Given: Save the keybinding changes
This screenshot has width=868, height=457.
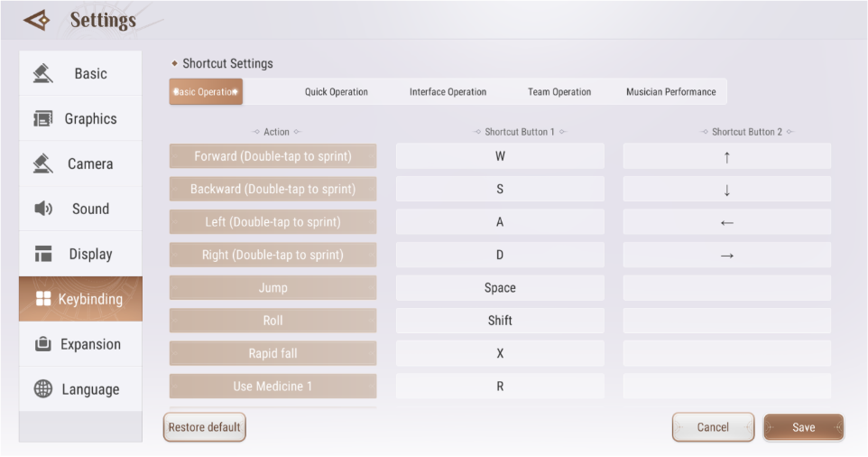Looking at the screenshot, I should pos(804,427).
